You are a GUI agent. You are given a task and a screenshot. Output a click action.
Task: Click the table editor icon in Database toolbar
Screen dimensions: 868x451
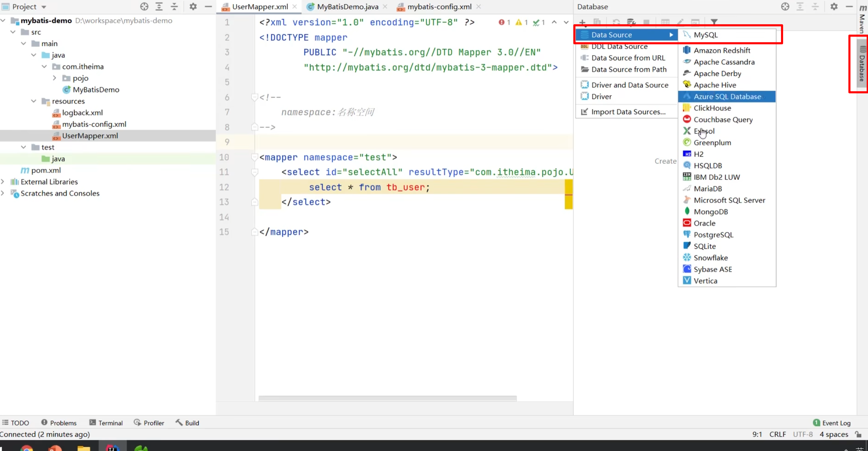[x=665, y=22]
